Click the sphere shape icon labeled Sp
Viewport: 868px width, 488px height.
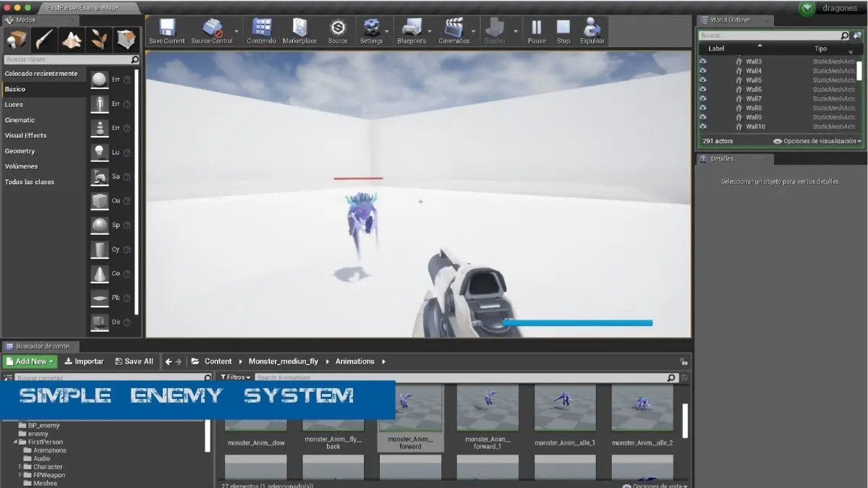pyautogui.click(x=99, y=226)
